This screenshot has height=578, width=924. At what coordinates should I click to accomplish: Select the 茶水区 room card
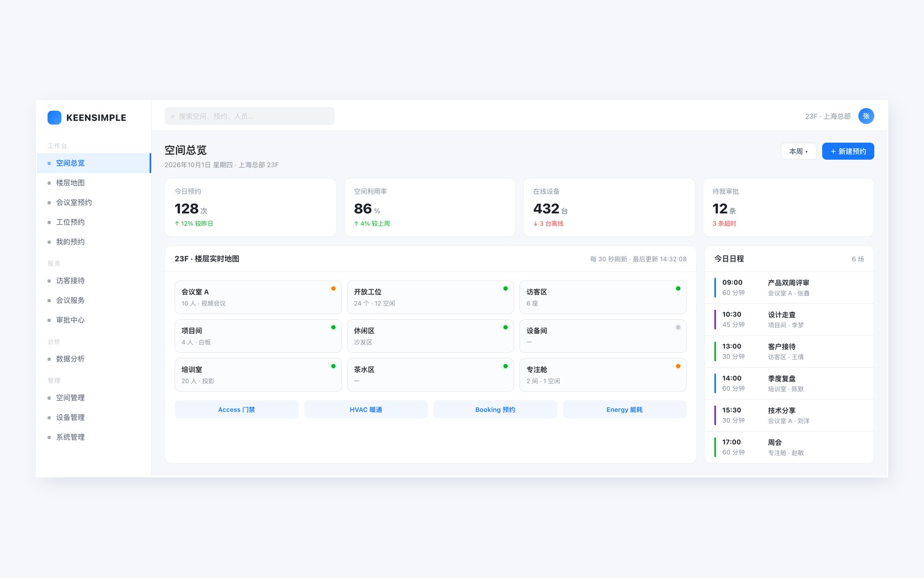tap(430, 375)
